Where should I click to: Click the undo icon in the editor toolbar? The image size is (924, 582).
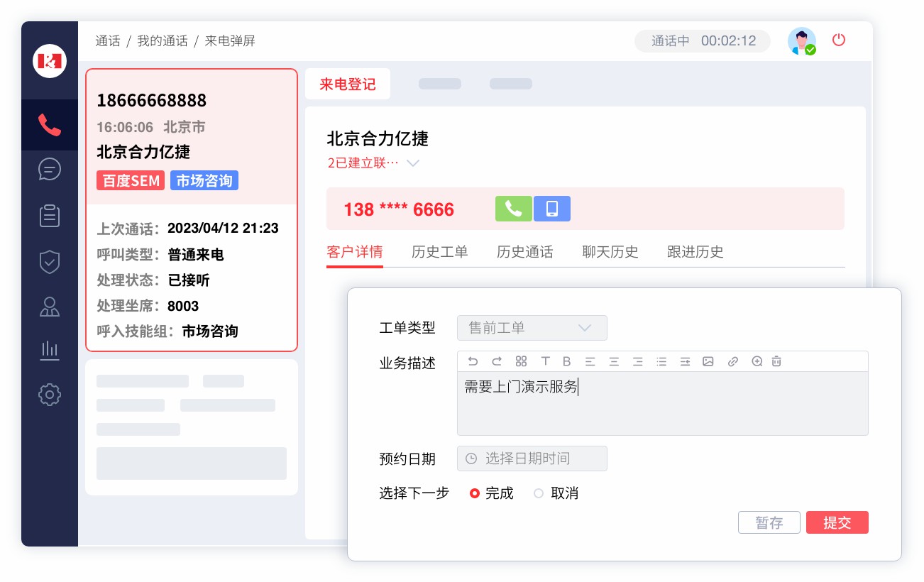[x=473, y=361]
